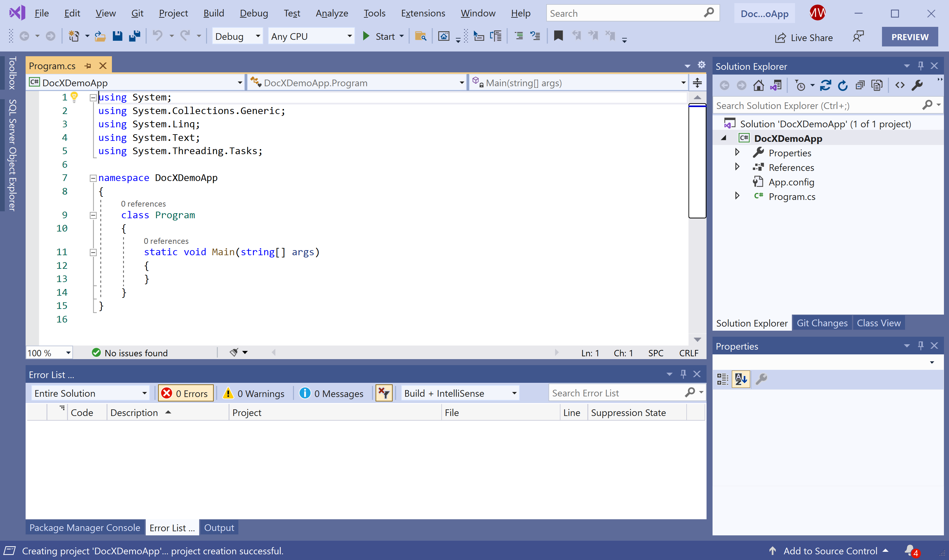The height and width of the screenshot is (560, 949).
Task: Toggle the 0 Warnings filter
Action: (254, 393)
